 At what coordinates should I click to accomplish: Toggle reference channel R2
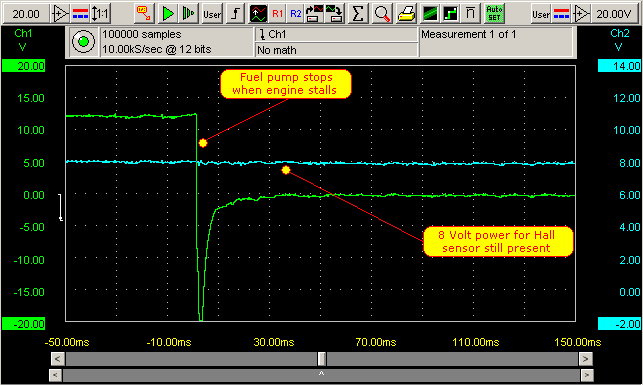(x=296, y=14)
